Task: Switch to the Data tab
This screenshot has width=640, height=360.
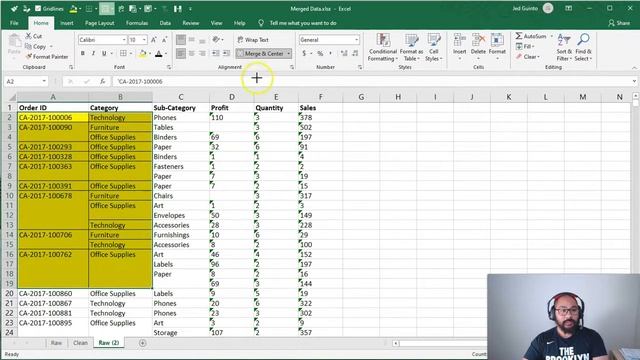Action: pyautogui.click(x=165, y=23)
